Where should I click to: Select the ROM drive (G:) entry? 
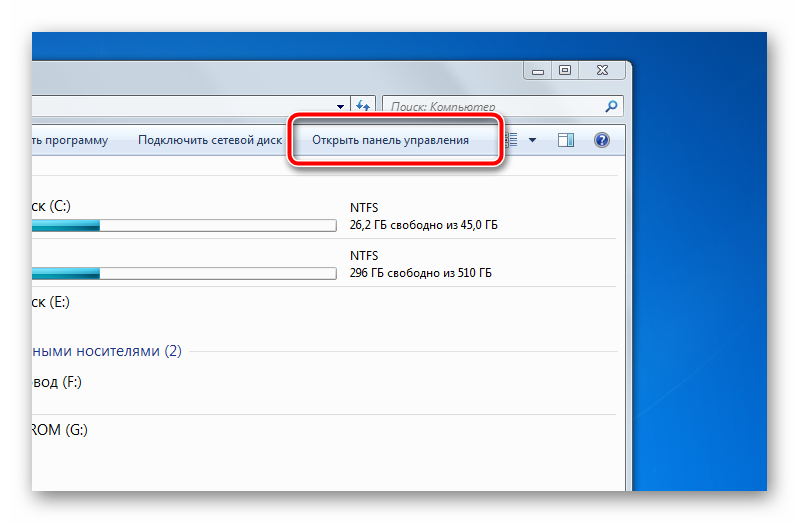(60, 430)
